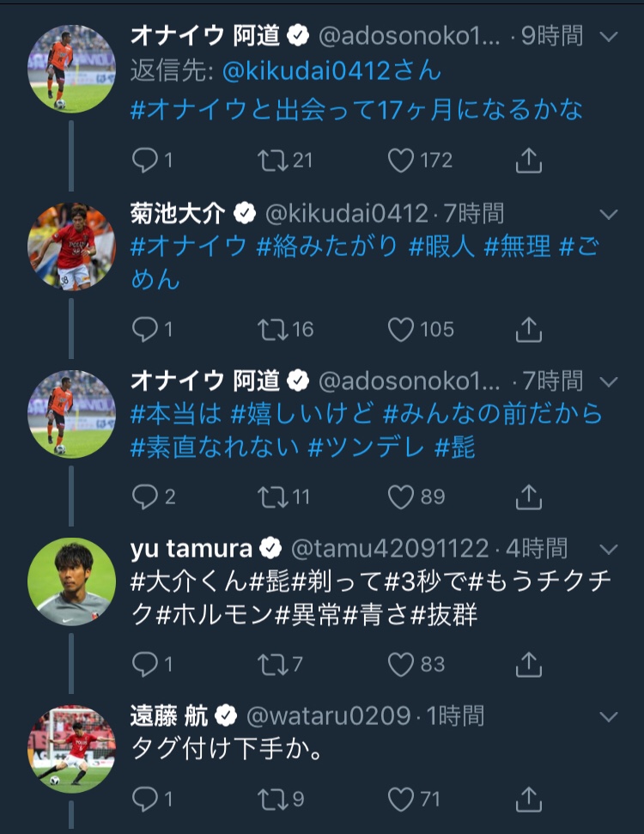Expand menu chevron on 菊池大介's tweet
The height and width of the screenshot is (834, 644).
click(608, 213)
